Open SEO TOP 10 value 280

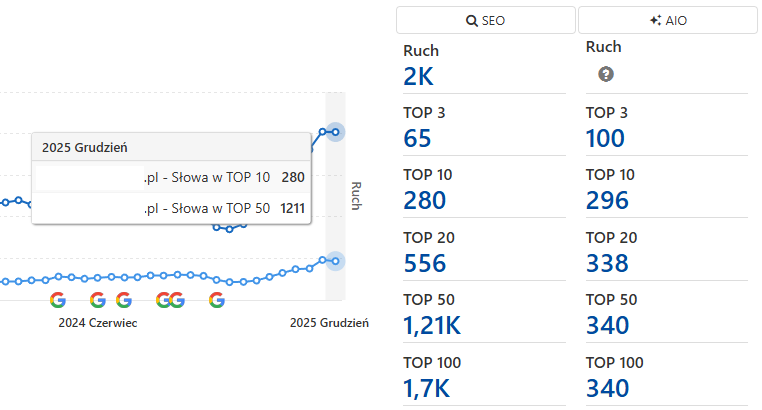point(426,201)
